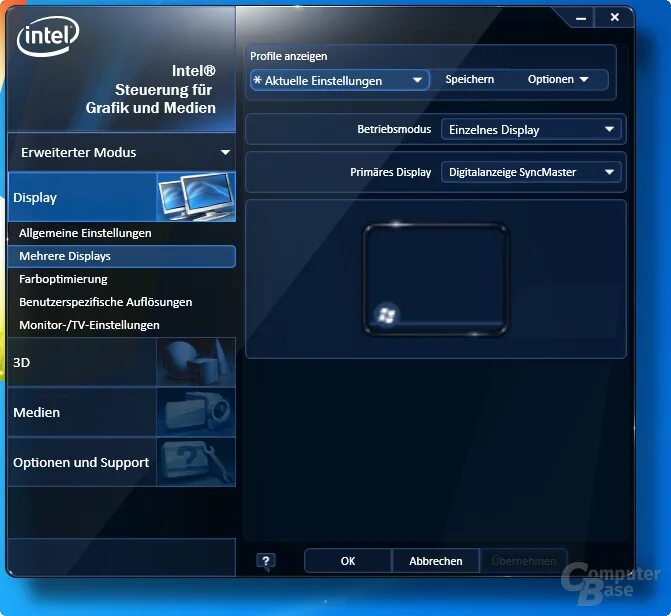The image size is (671, 616).
Task: Confirm with the OK button
Action: coord(348,561)
